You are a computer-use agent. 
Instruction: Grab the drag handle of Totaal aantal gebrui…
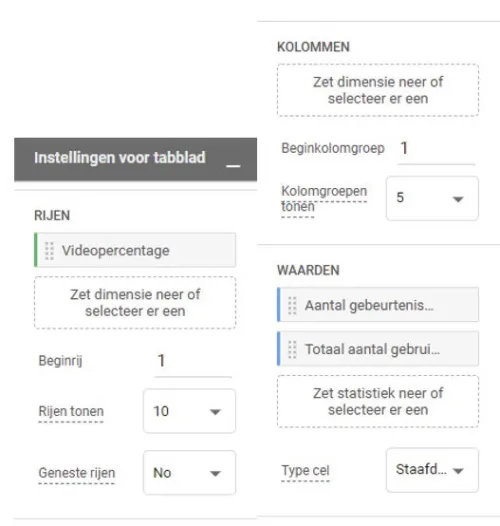point(292,350)
